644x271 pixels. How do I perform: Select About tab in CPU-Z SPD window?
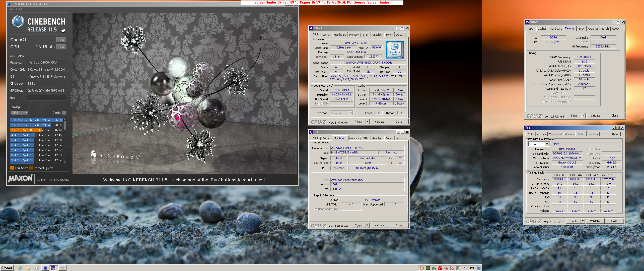click(x=615, y=134)
